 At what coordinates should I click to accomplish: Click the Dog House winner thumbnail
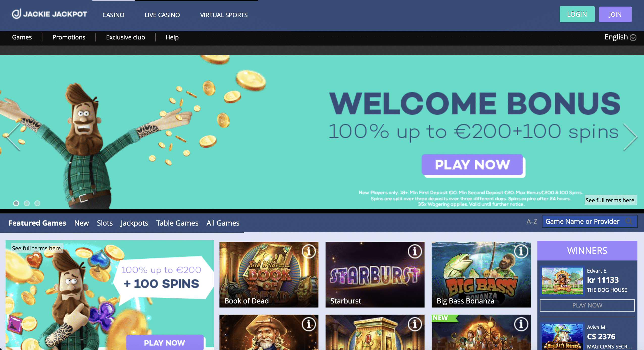pos(562,281)
